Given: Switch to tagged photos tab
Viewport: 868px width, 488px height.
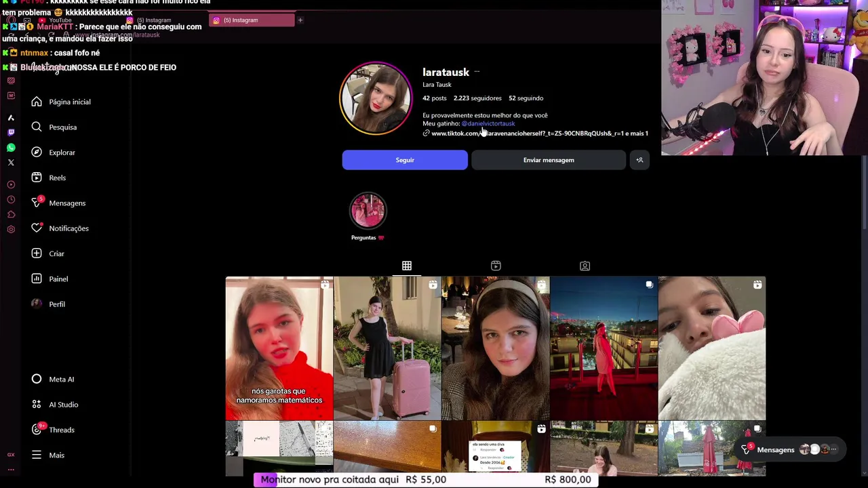Looking at the screenshot, I should [x=585, y=266].
